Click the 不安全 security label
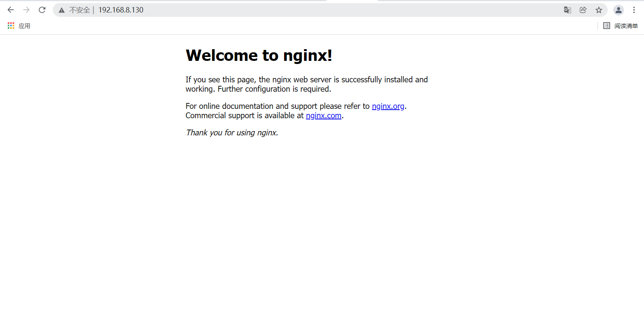 coord(79,10)
